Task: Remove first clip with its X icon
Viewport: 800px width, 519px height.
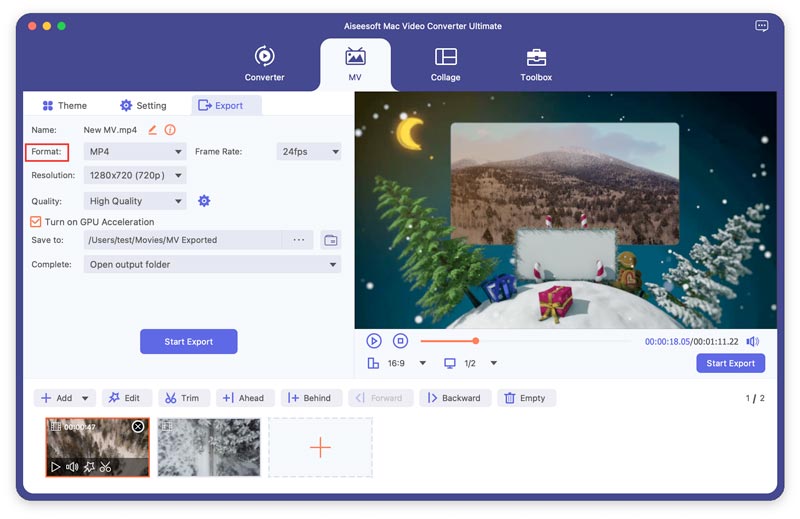Action: click(138, 427)
